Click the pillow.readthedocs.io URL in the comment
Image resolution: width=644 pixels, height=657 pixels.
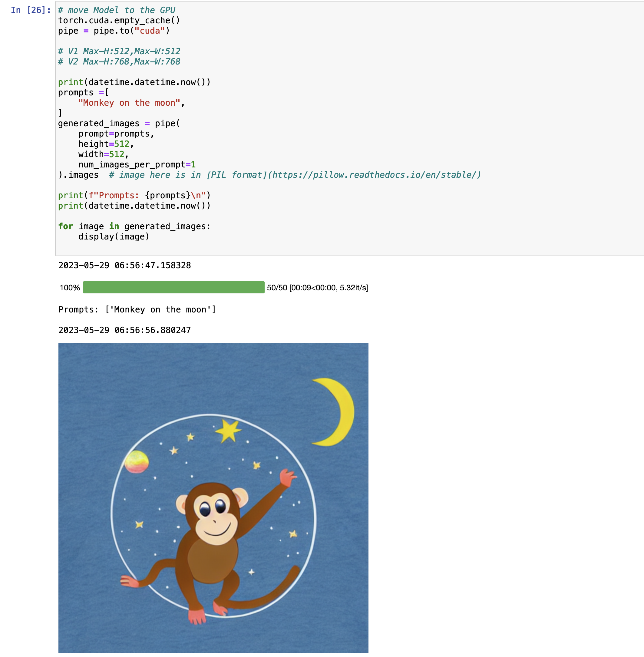375,175
